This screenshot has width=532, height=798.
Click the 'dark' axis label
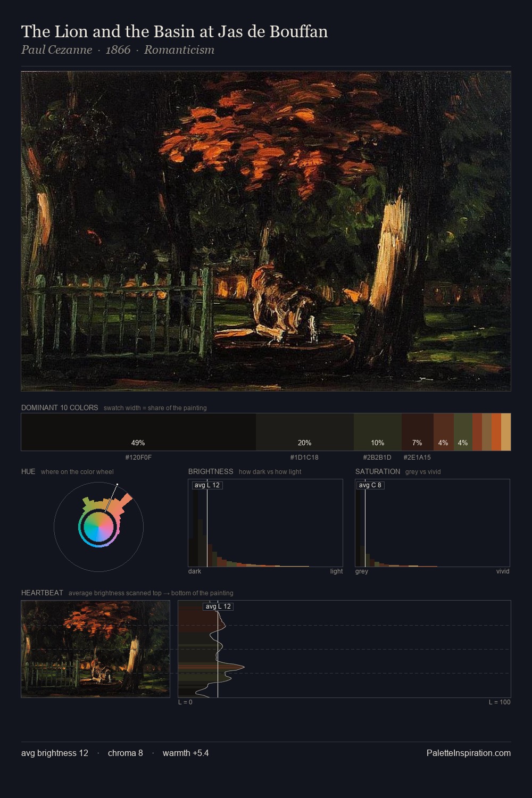195,571
